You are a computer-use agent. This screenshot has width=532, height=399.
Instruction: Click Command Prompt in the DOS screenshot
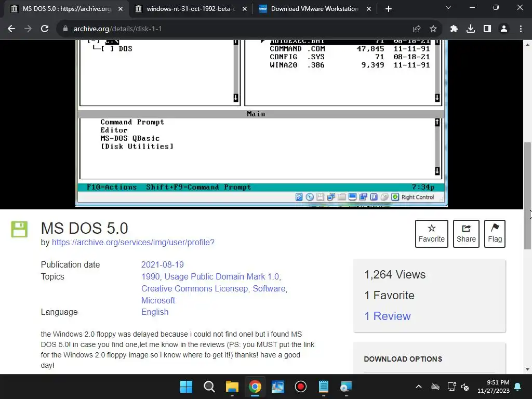click(132, 122)
